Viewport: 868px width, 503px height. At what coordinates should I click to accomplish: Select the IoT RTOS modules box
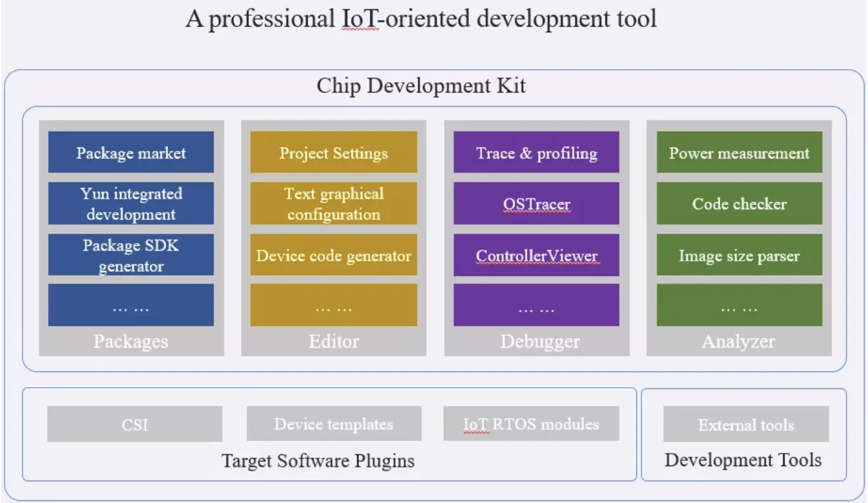(x=531, y=424)
